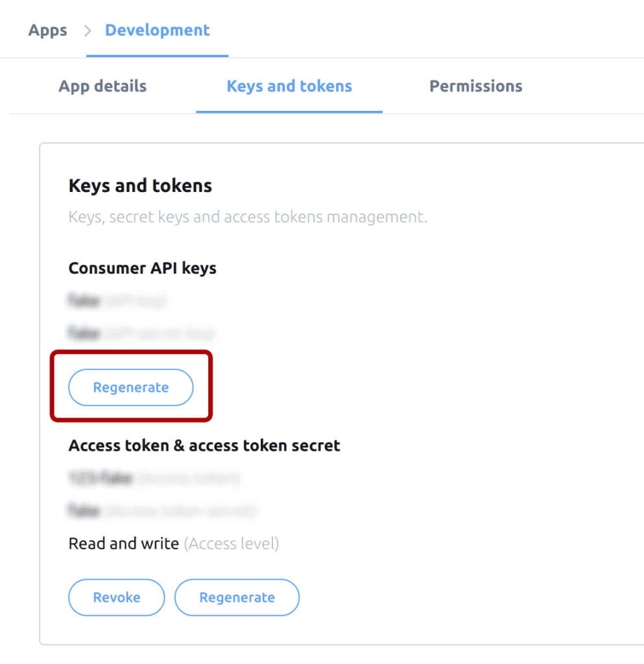Regenerate the access token and secret
644x664 pixels.
(237, 597)
